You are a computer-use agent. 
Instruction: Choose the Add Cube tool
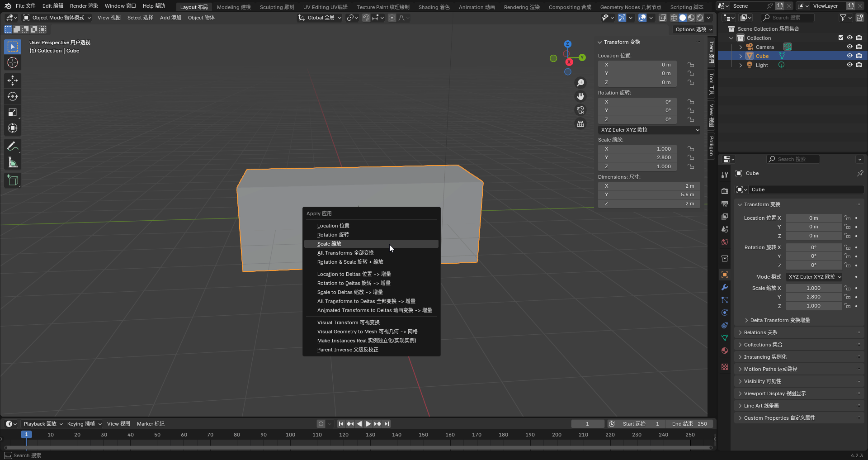(x=13, y=180)
